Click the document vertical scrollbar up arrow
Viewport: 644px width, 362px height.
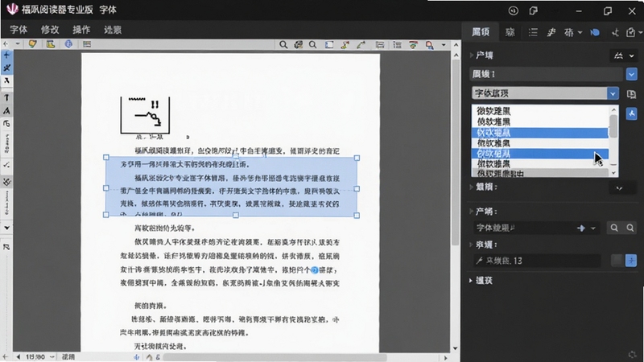coord(456,55)
